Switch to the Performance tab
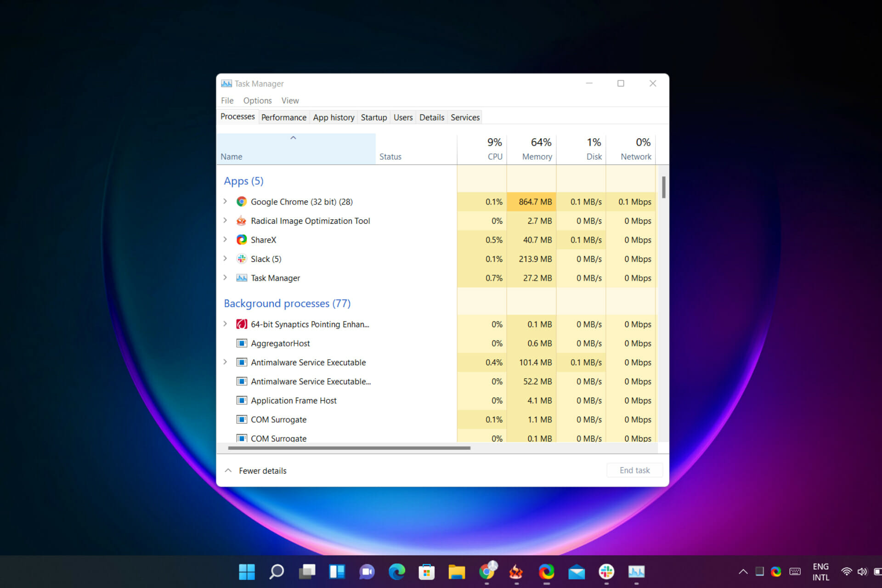Viewport: 882px width, 588px height. [x=283, y=118]
